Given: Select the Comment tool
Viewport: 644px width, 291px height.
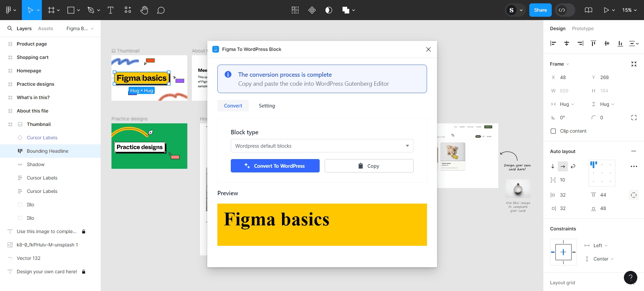Looking at the screenshot, I should coord(161,10).
